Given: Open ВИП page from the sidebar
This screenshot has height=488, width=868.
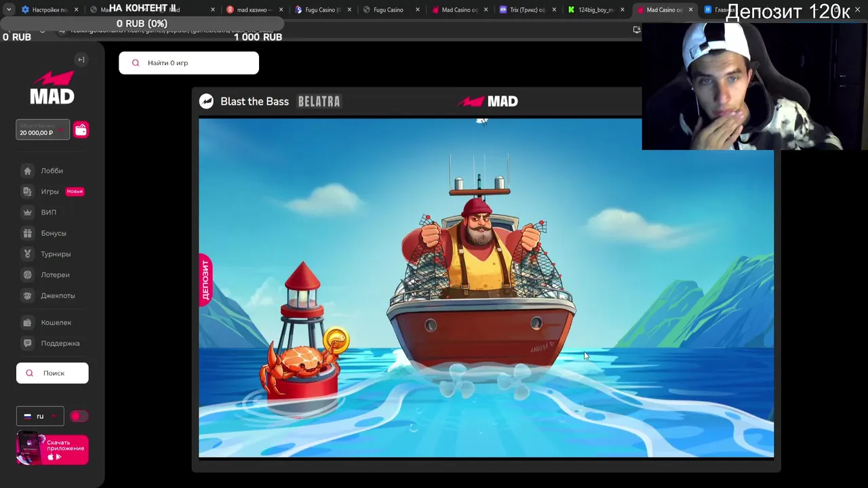Looking at the screenshot, I should point(49,212).
